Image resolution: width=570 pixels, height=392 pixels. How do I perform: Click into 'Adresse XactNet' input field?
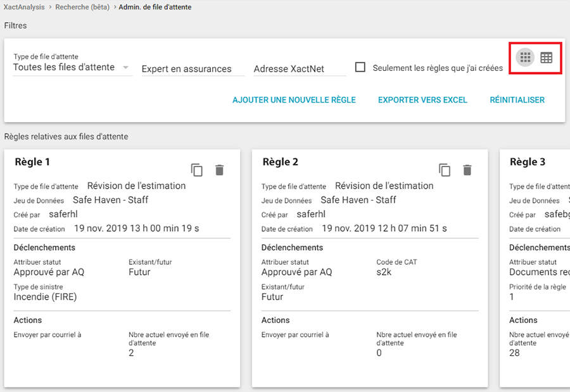pyautogui.click(x=300, y=69)
